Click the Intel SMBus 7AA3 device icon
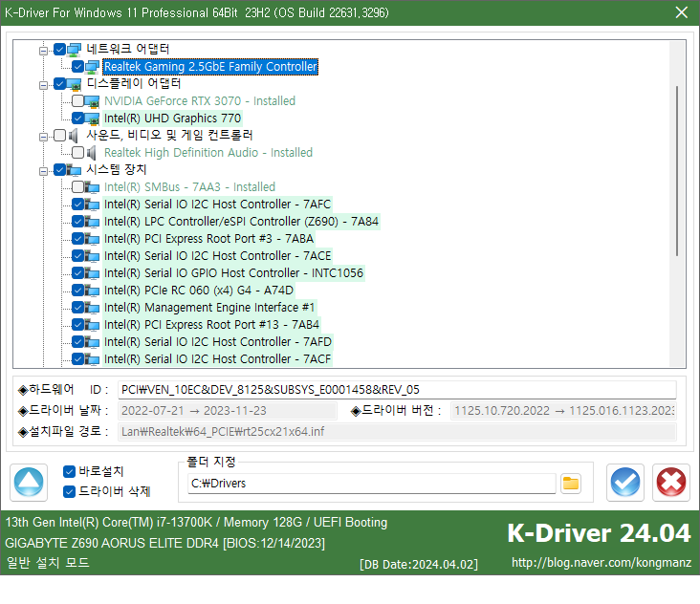This screenshot has height=604, width=700. 92,187
